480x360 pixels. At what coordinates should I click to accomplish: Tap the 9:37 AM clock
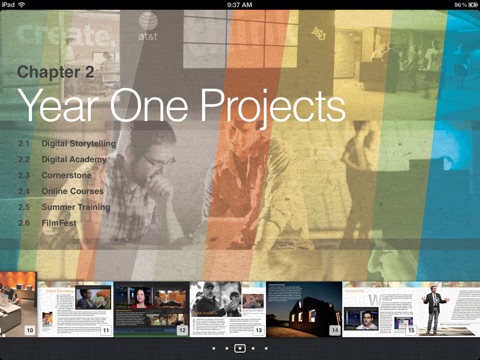(x=240, y=5)
